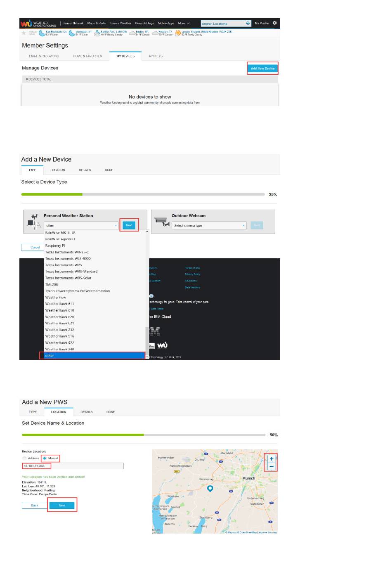Click Next button on Add a New PWS
This screenshot has height=586, width=392.
(62, 505)
